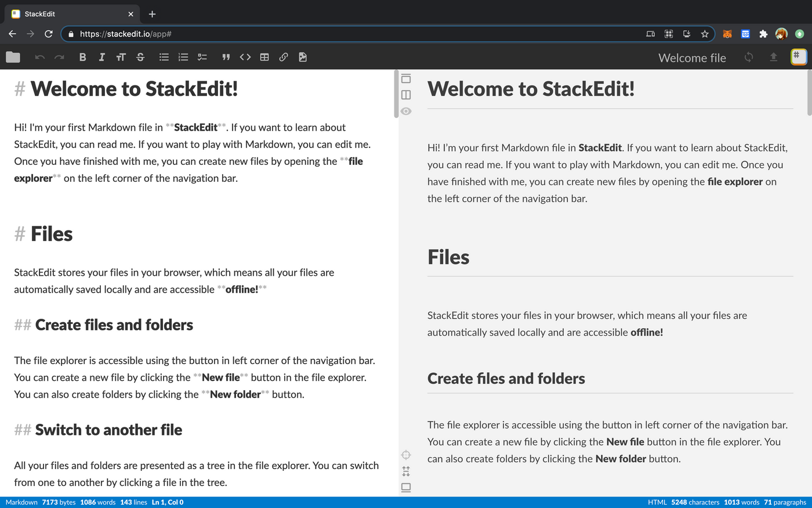
Task: Click '71 paragraphs' in status bar
Action: 785,502
